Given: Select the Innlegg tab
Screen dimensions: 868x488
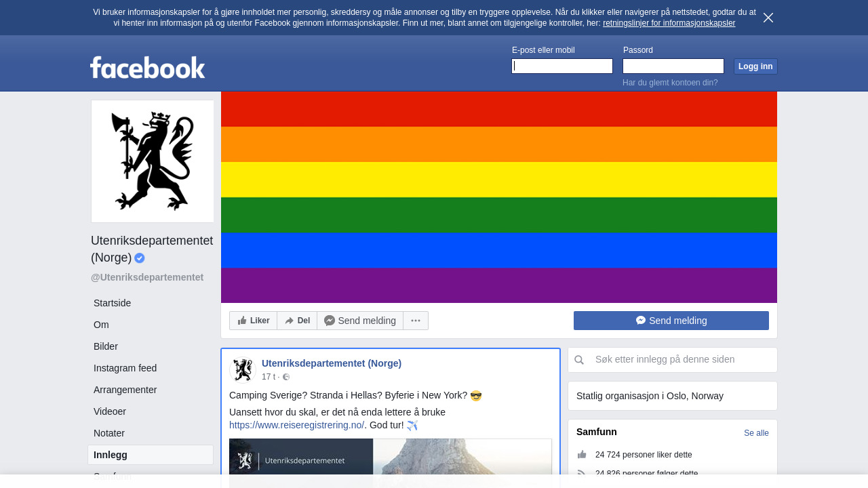Looking at the screenshot, I should tap(151, 455).
